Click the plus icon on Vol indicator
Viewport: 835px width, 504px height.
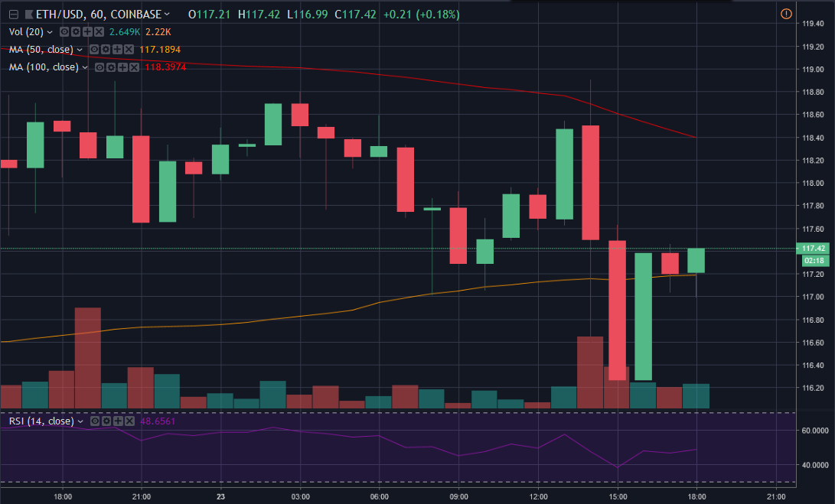coord(87,32)
